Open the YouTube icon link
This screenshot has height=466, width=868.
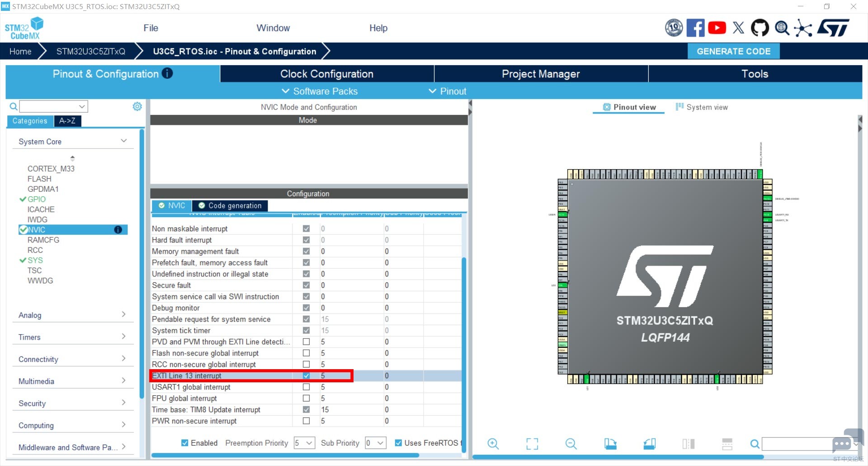(x=717, y=28)
